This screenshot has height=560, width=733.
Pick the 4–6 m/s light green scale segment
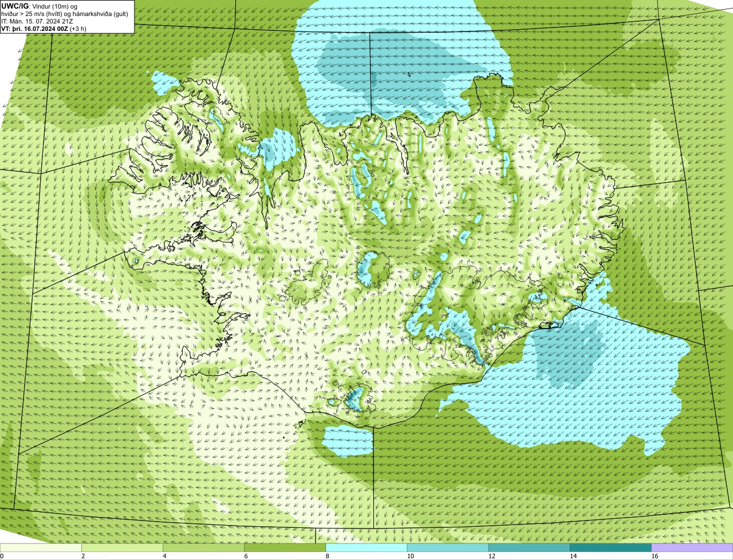click(x=203, y=548)
